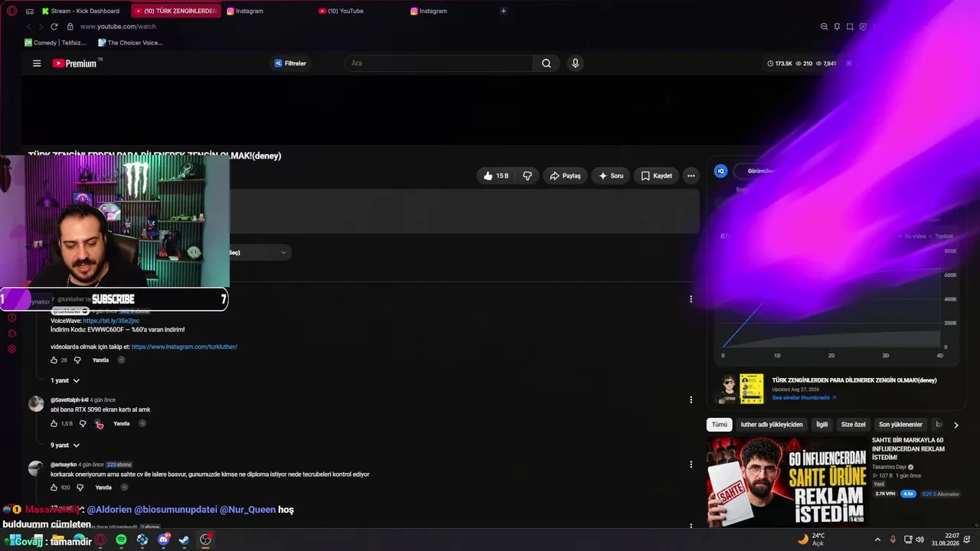Expand the 9 yanıt replies

coord(65,445)
